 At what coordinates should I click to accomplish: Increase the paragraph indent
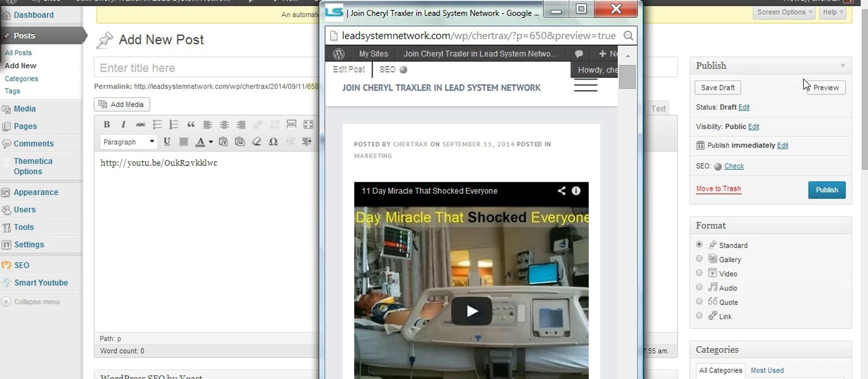pos(307,142)
